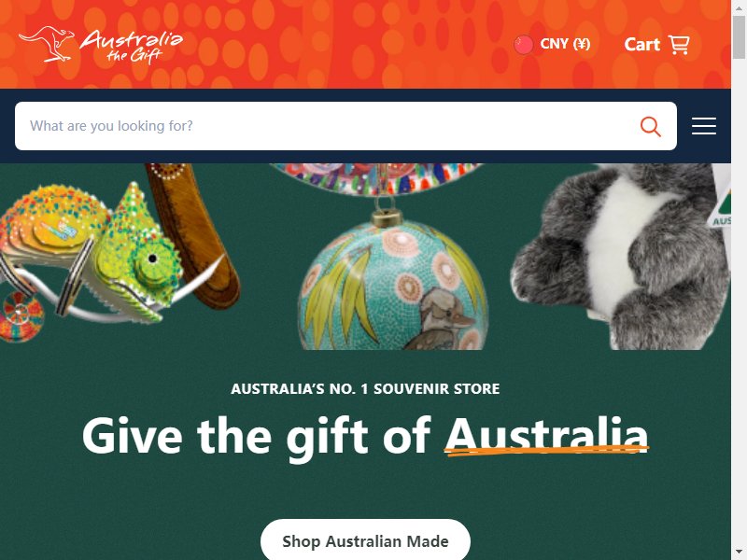
Task: Select the wooden boomerang image
Action: coord(195,233)
